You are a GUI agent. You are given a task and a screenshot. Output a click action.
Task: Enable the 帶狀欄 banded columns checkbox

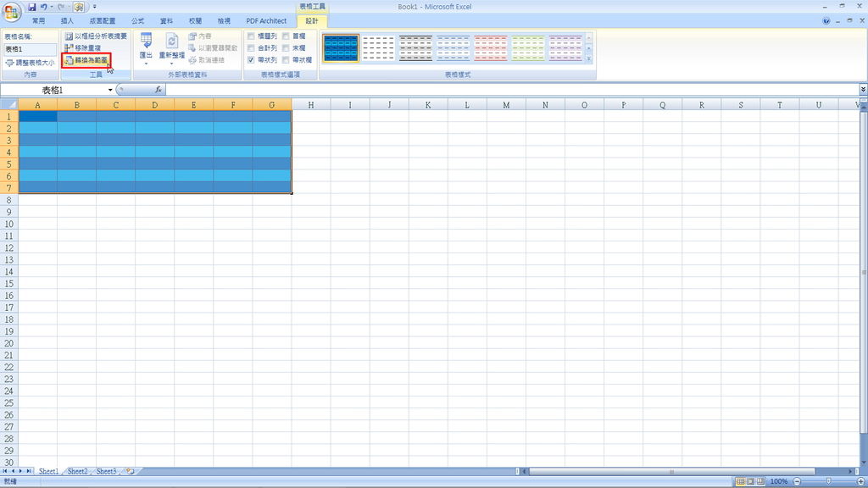pyautogui.click(x=286, y=60)
